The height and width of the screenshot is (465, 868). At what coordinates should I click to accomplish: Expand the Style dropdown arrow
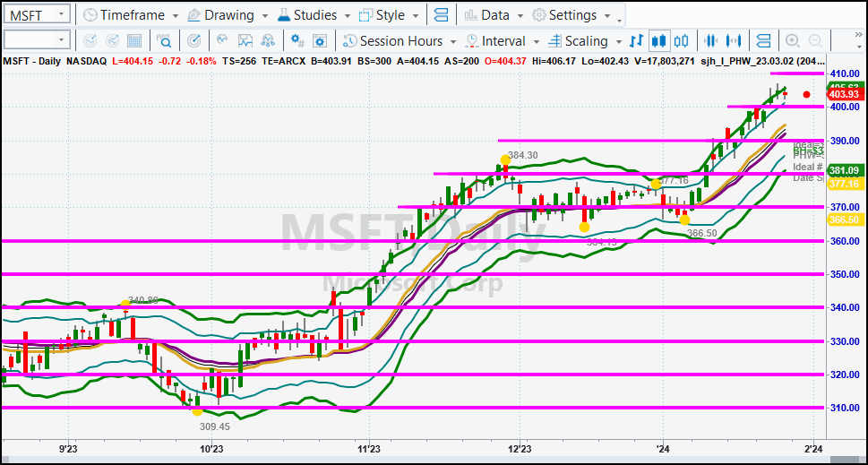417,15
